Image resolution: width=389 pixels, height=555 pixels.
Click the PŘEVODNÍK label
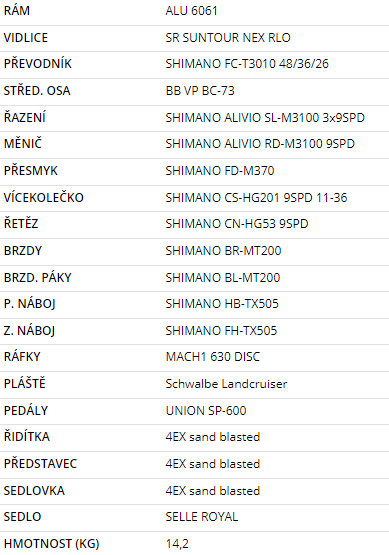38,63
